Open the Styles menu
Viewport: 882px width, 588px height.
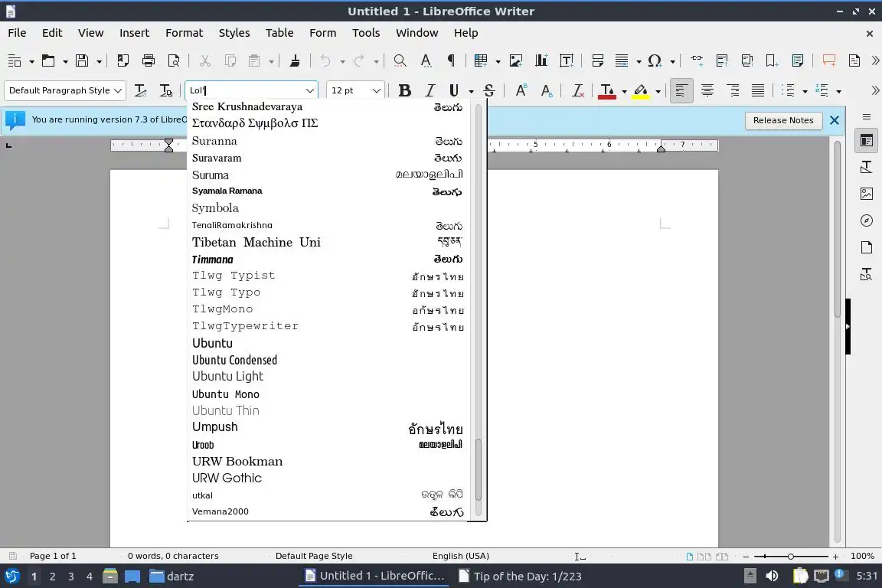click(x=234, y=33)
